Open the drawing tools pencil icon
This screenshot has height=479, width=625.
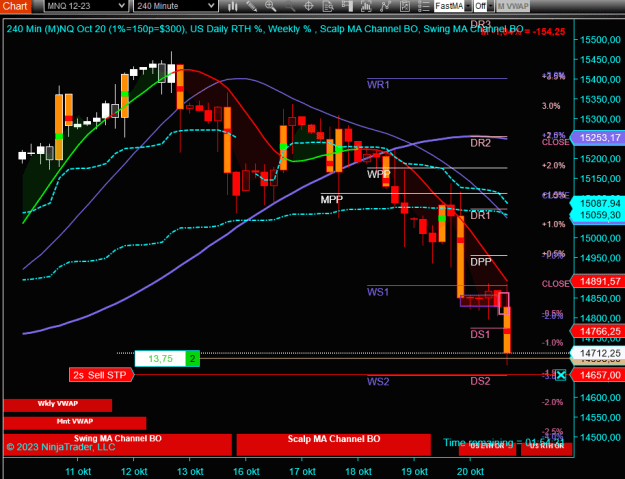point(252,6)
